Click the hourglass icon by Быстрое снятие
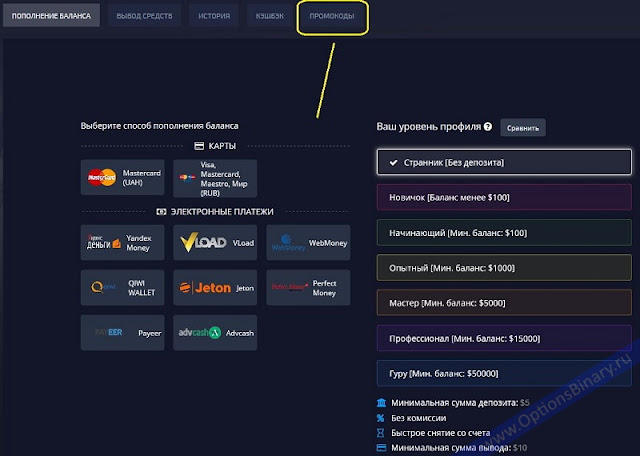This screenshot has width=640, height=456. [x=380, y=433]
